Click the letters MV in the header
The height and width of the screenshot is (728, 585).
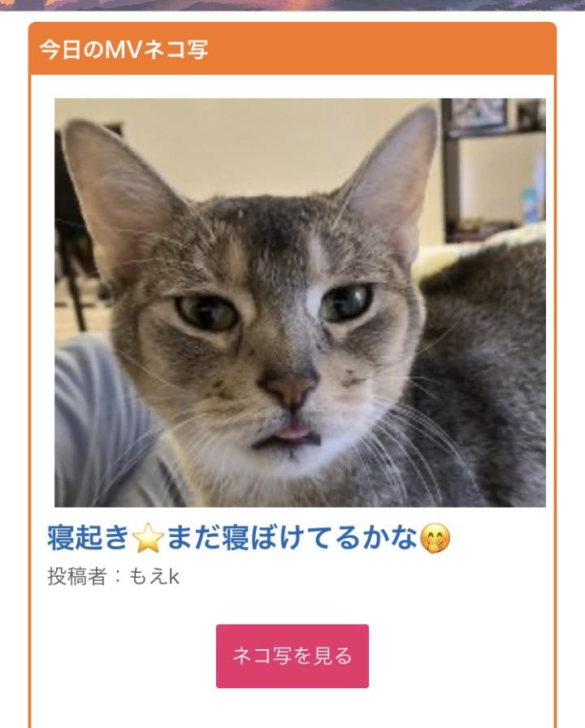[123, 50]
